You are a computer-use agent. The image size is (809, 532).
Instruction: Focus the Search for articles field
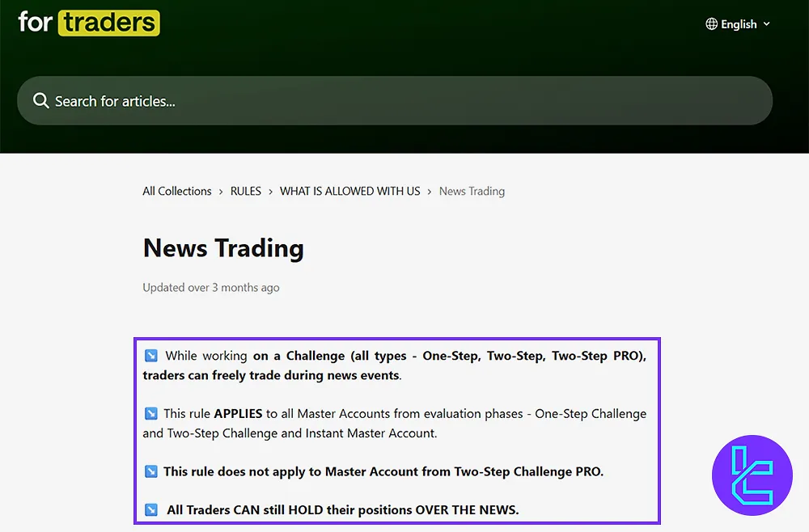pyautogui.click(x=395, y=100)
